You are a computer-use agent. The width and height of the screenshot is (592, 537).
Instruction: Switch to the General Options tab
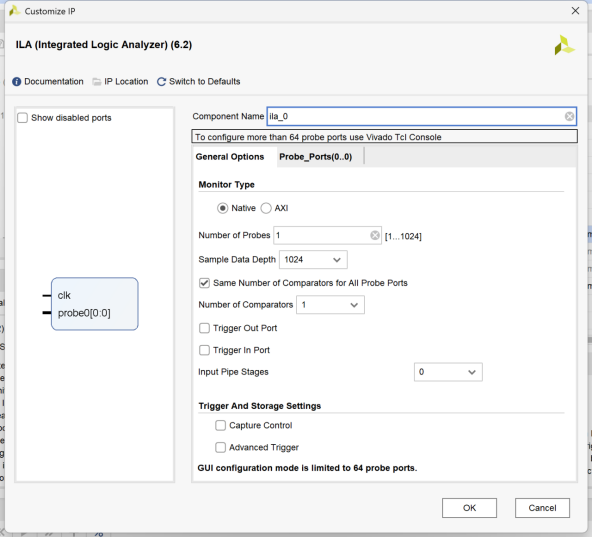(x=230, y=157)
